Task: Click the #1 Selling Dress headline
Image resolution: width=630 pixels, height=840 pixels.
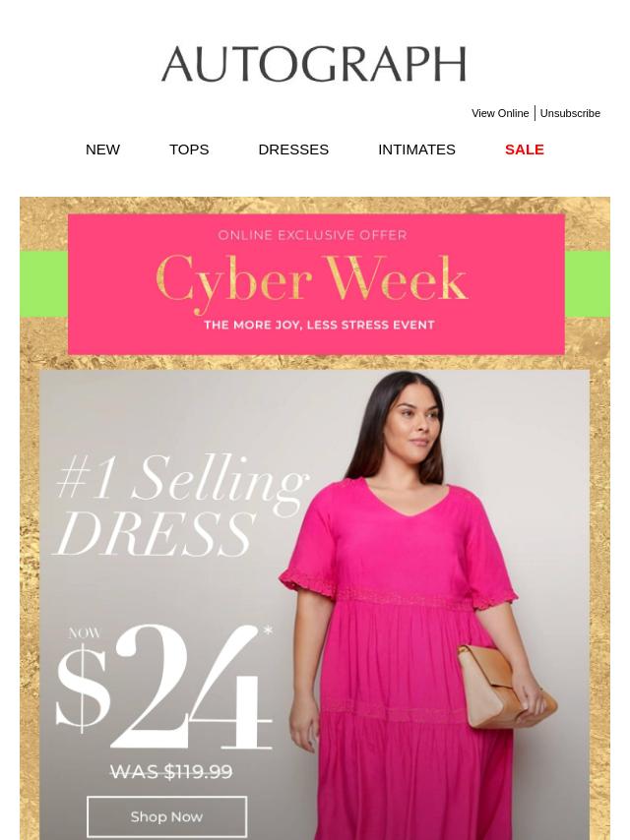Action: (x=181, y=506)
